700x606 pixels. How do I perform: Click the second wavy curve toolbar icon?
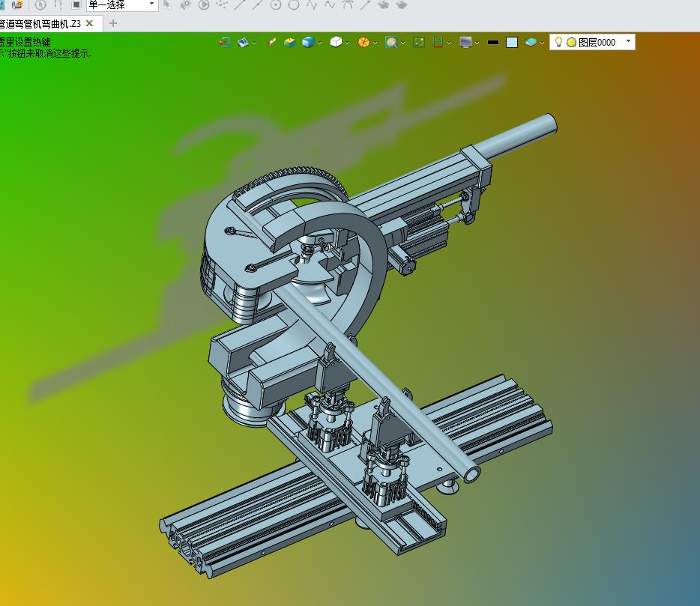[330, 5]
